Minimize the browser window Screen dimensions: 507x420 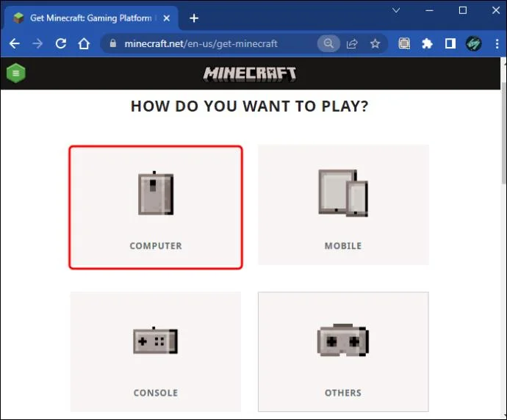pyautogui.click(x=429, y=11)
